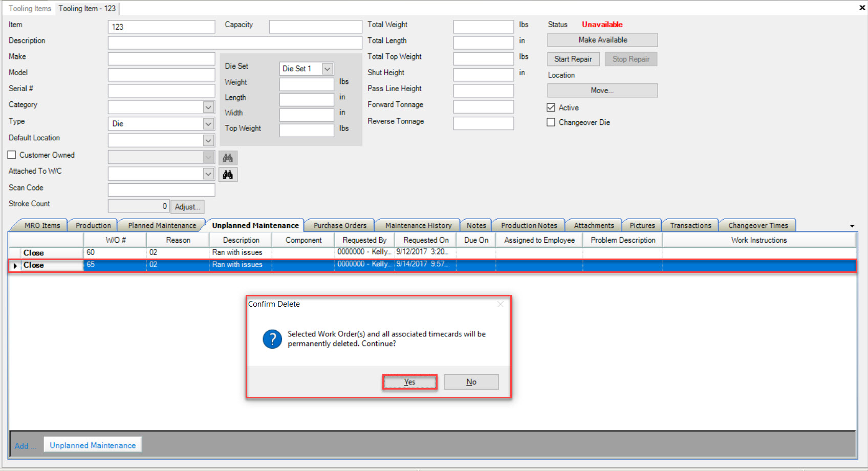Click the Total Weight input field

click(x=483, y=27)
